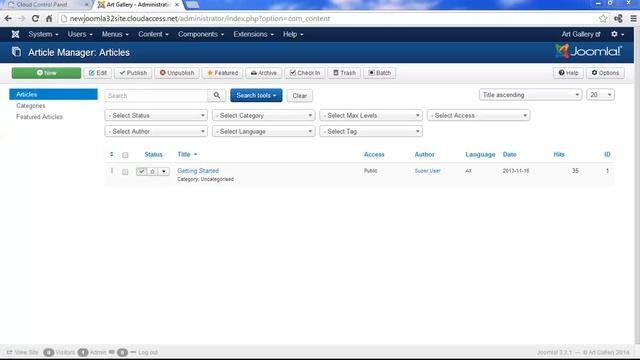The image size is (640, 360).
Task: Expand the Select Access dropdown
Action: tap(478, 116)
